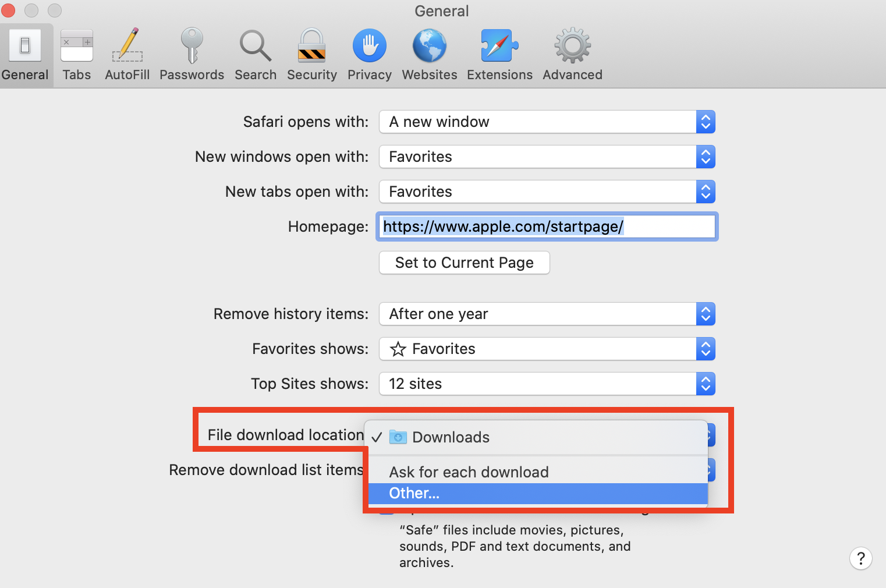Open the Privacy hand icon pane
This screenshot has width=886, height=588.
[370, 55]
